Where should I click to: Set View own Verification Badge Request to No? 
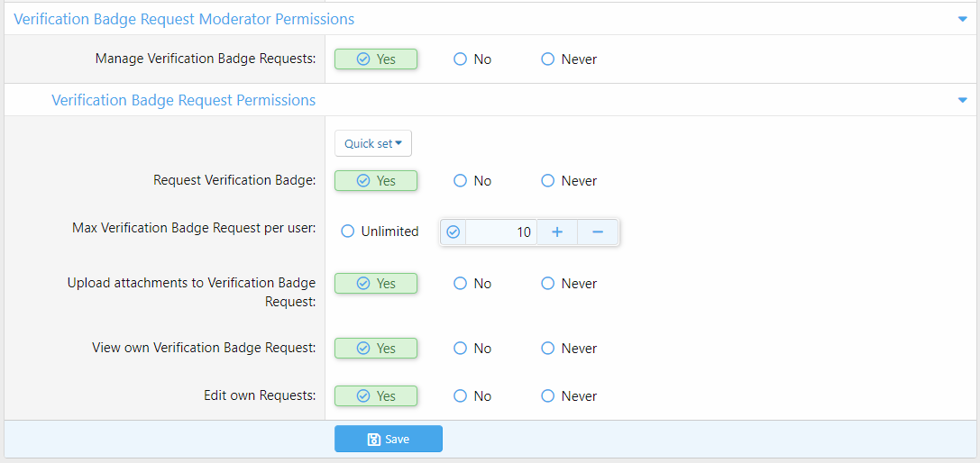[x=461, y=349]
